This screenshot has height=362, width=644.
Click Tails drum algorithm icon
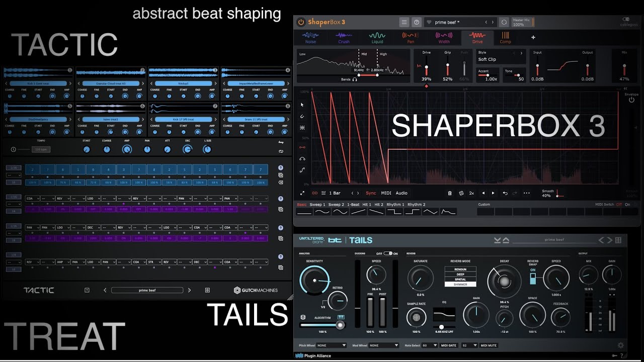pyautogui.click(x=303, y=317)
